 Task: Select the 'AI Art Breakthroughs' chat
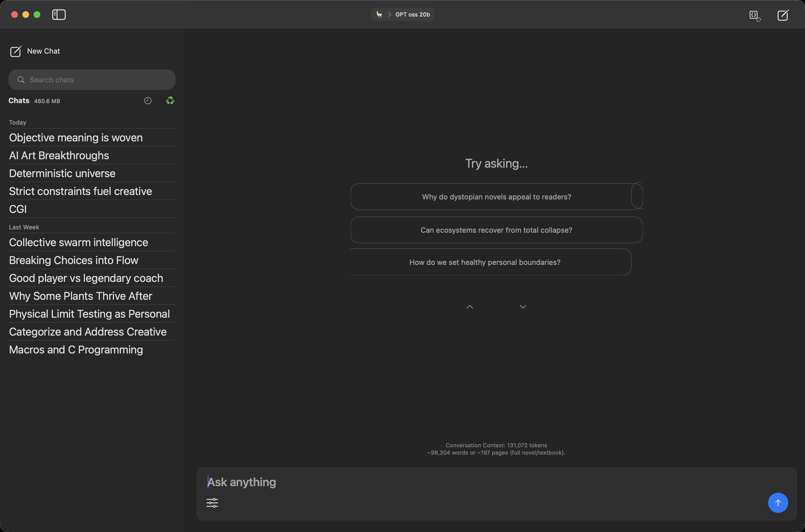59,155
